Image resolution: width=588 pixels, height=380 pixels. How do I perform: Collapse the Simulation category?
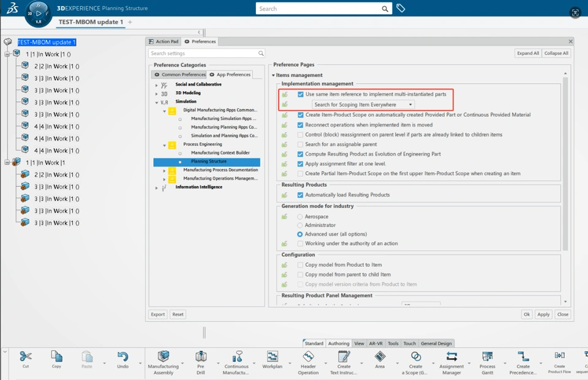(x=156, y=102)
